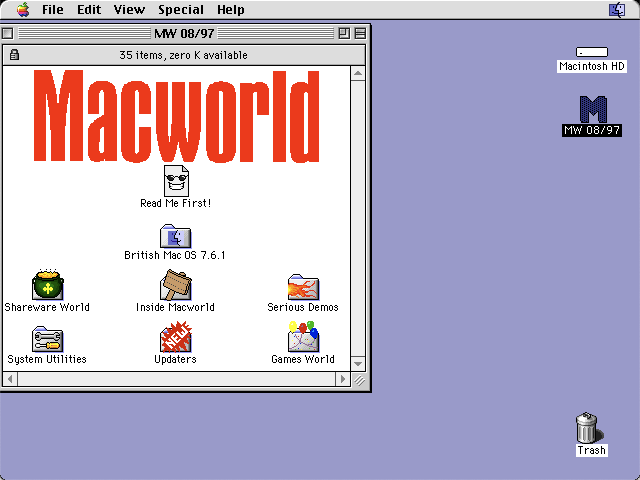The image size is (640, 480).
Task: Click the System Utilities label text
Action: (47, 359)
